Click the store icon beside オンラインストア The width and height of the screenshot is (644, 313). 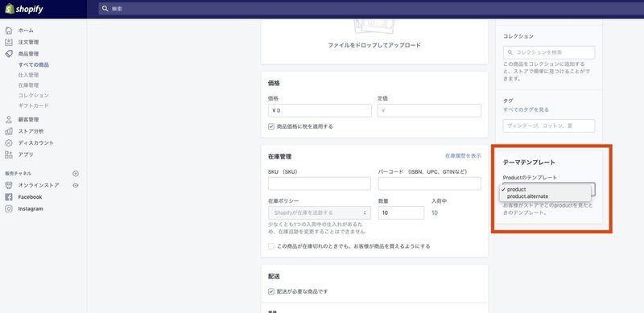(9, 185)
